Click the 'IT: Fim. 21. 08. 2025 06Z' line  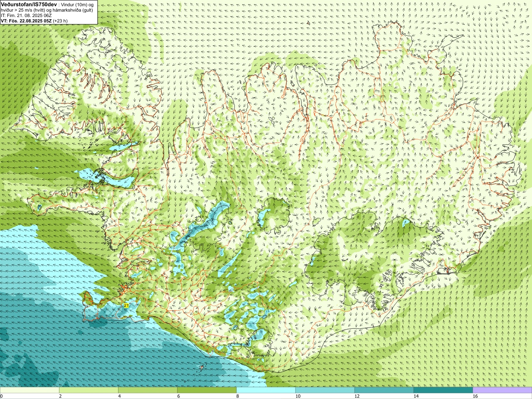[x=26, y=15]
